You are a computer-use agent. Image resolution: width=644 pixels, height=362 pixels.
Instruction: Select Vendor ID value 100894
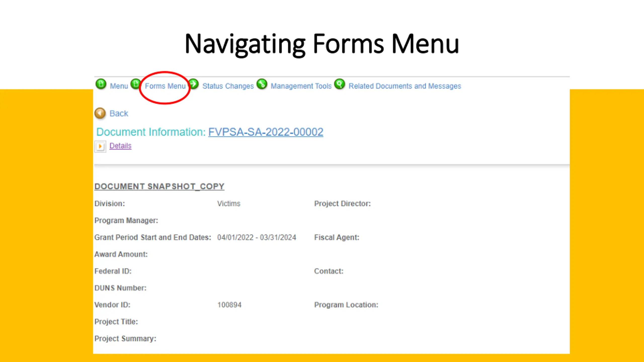pos(229,305)
